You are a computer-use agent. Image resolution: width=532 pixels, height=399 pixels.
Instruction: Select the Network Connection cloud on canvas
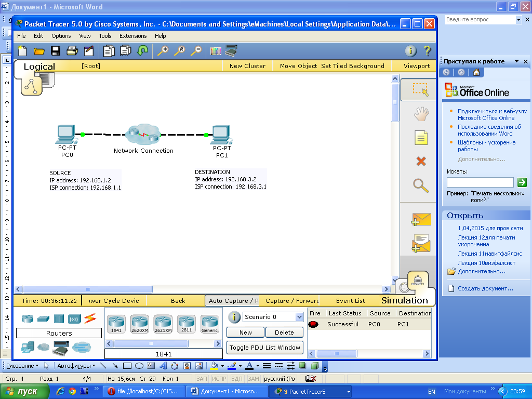[143, 134]
